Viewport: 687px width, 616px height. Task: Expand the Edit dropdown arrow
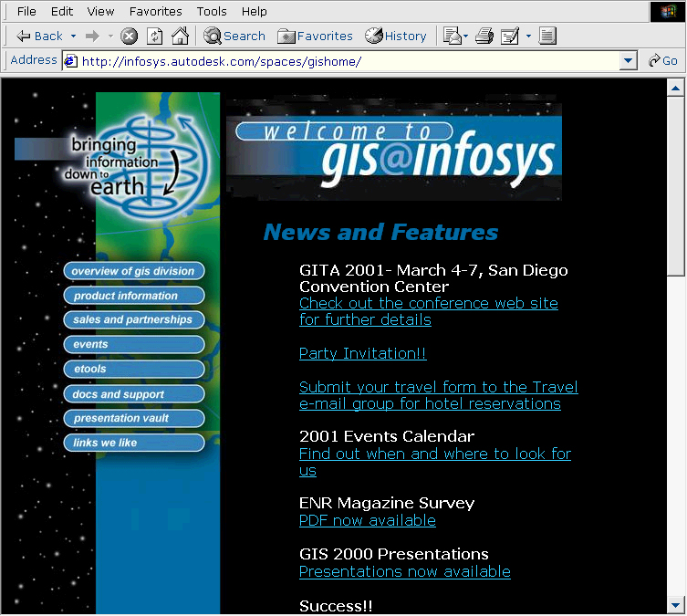click(x=529, y=36)
